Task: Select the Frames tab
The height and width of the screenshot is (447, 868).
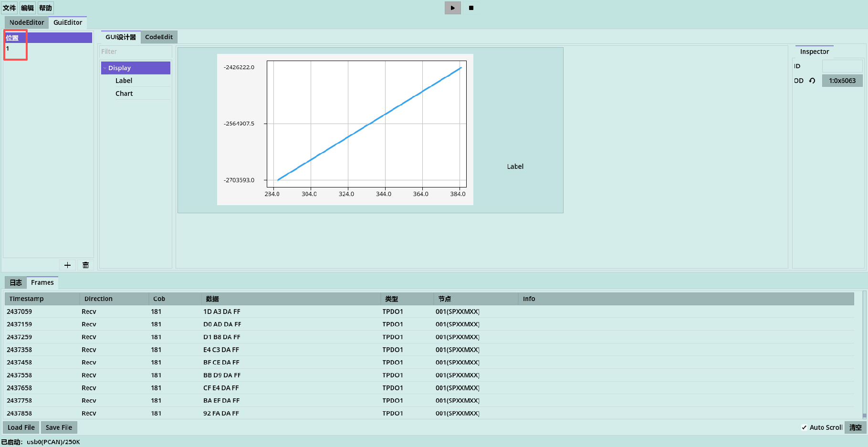Action: [x=42, y=282]
